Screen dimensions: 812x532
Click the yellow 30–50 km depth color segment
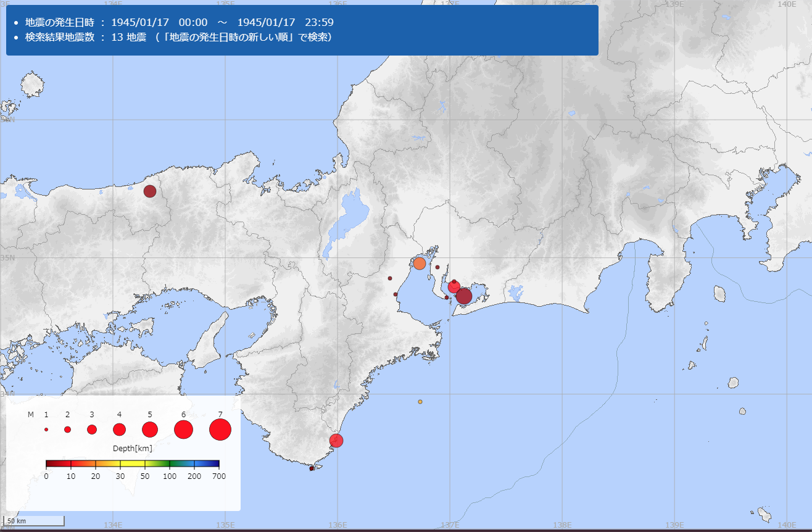click(x=133, y=463)
